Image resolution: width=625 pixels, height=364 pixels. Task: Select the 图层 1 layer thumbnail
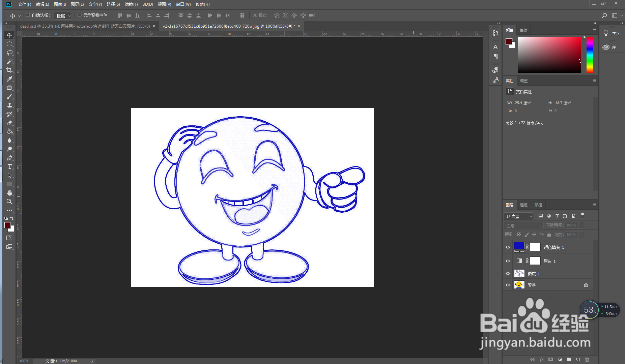pos(519,273)
